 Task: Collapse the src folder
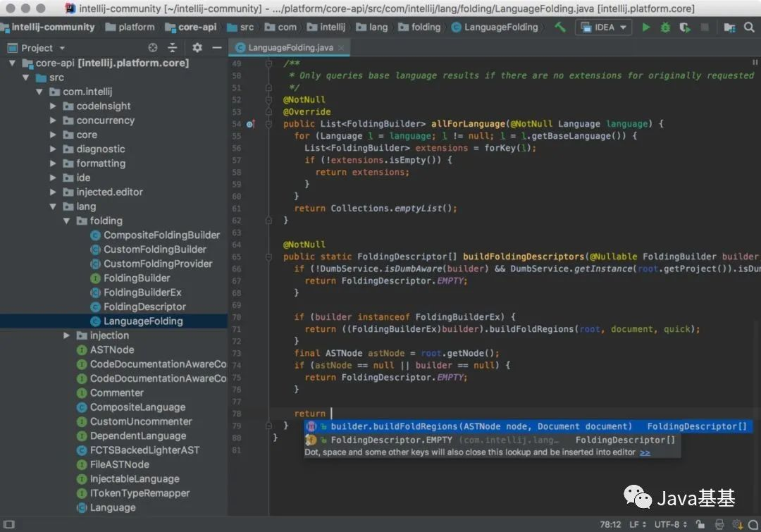point(26,78)
